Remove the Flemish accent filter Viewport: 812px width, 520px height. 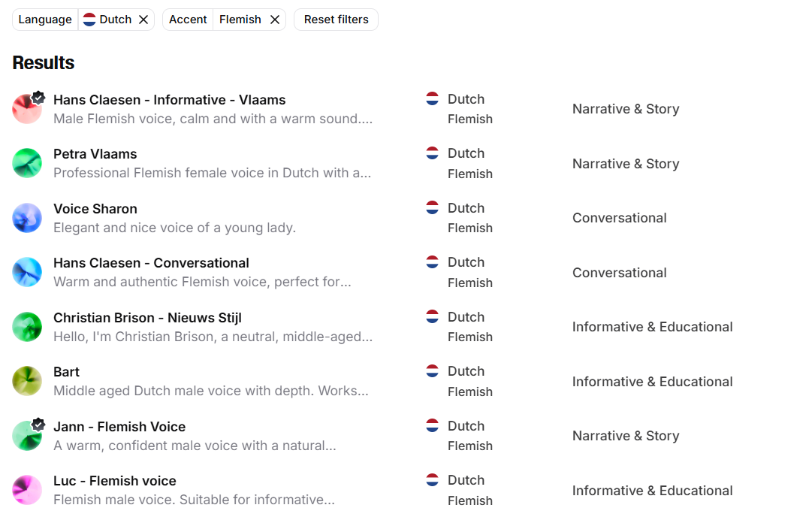click(275, 20)
